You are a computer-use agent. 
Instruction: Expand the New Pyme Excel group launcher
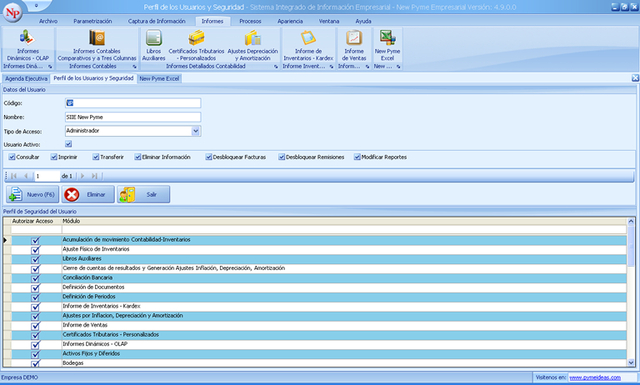(x=398, y=67)
